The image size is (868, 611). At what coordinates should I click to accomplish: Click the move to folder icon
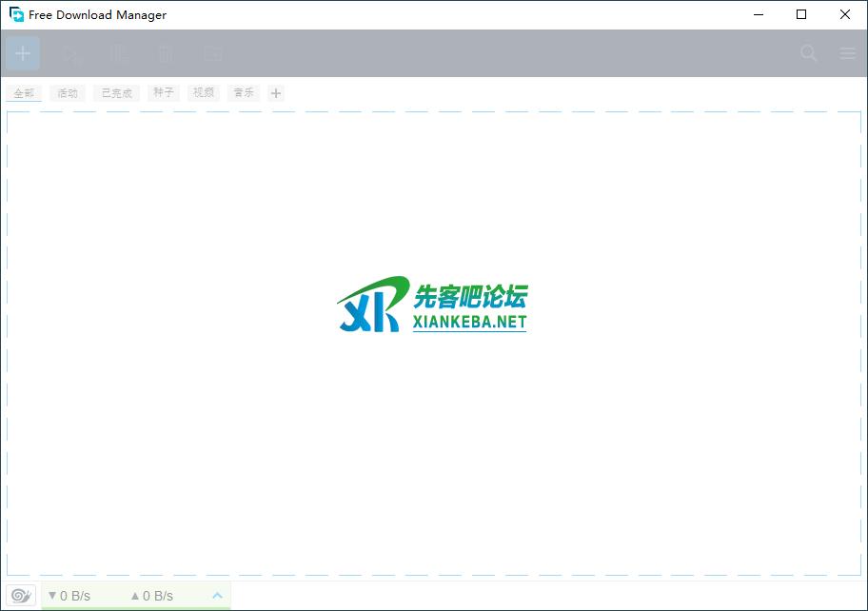[x=213, y=53]
